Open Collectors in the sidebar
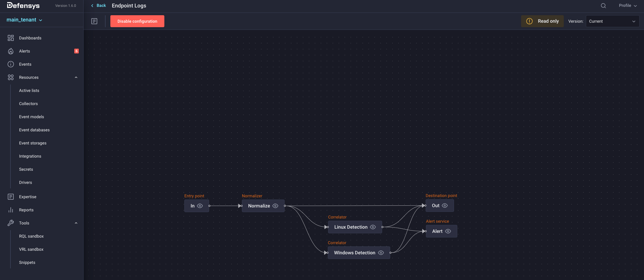Screen dimensions: 644x280 [28, 104]
